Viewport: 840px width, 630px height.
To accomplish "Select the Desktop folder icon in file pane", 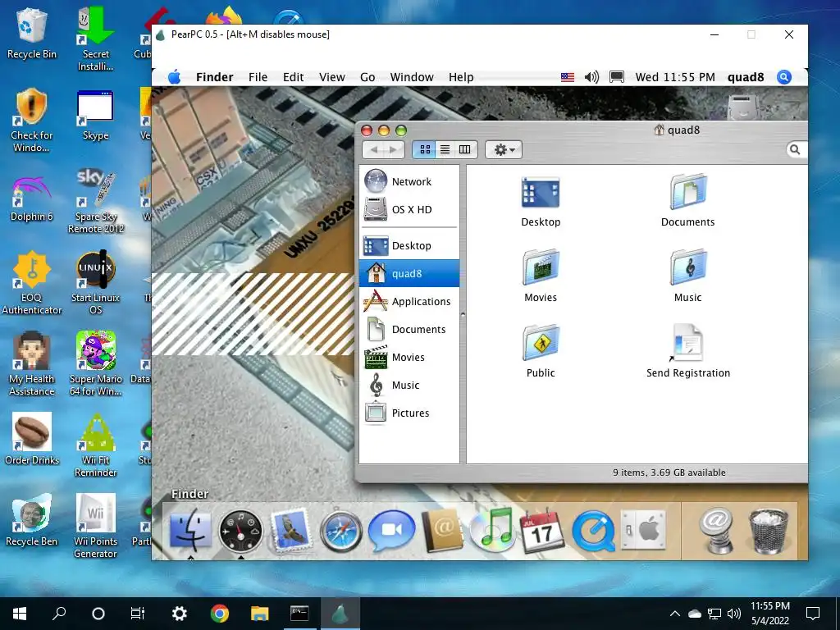I will click(541, 193).
